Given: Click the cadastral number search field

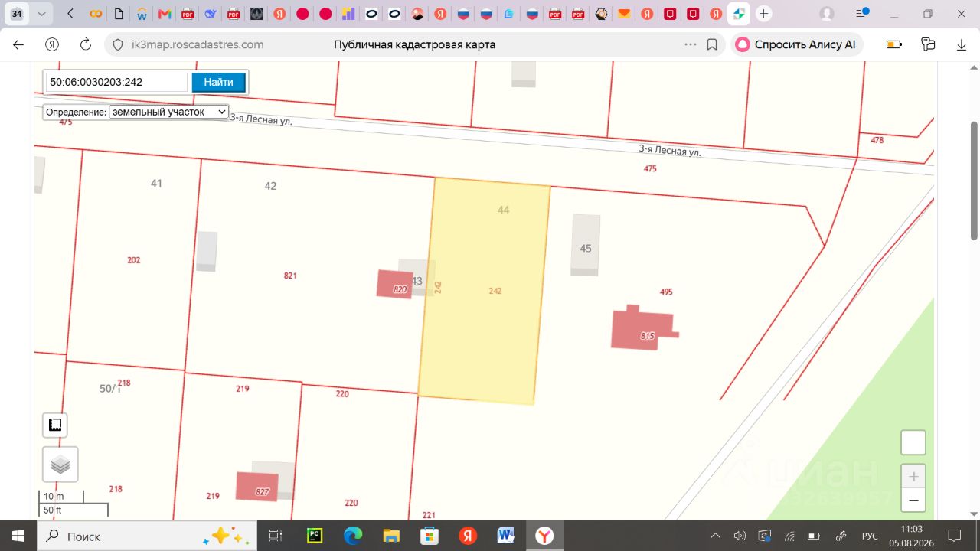Looking at the screenshot, I should pos(117,82).
